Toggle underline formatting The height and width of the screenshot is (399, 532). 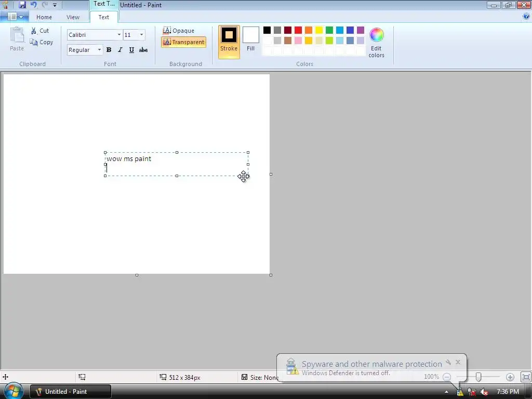[131, 50]
